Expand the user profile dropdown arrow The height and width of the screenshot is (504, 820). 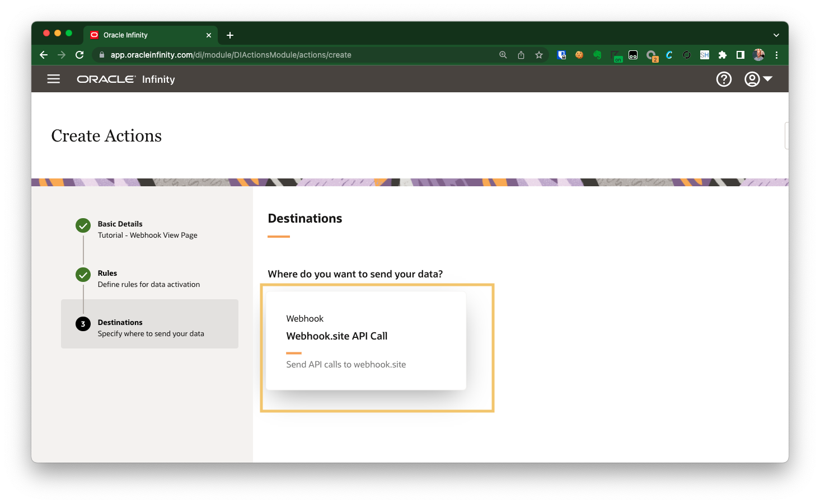(767, 79)
